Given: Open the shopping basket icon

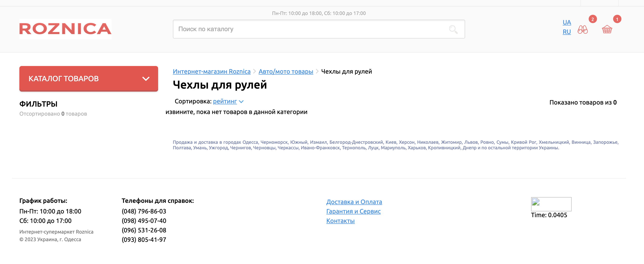Looking at the screenshot, I should (x=607, y=30).
